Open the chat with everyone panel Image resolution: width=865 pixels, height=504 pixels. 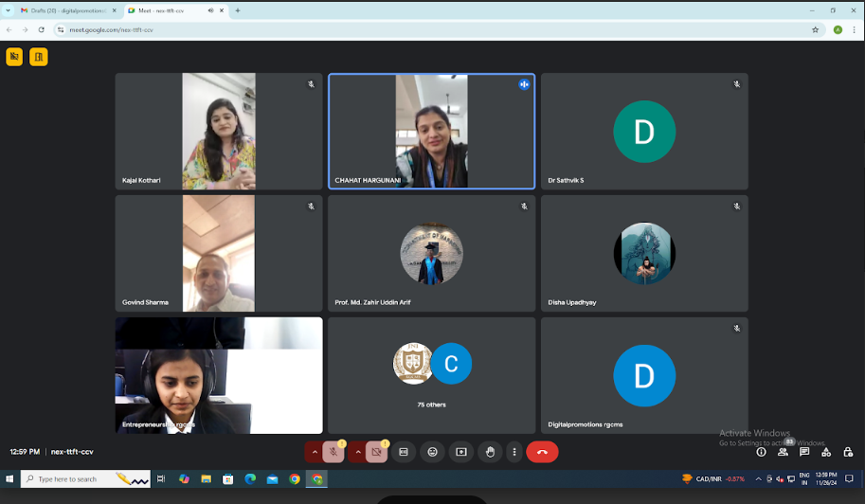pyautogui.click(x=804, y=452)
